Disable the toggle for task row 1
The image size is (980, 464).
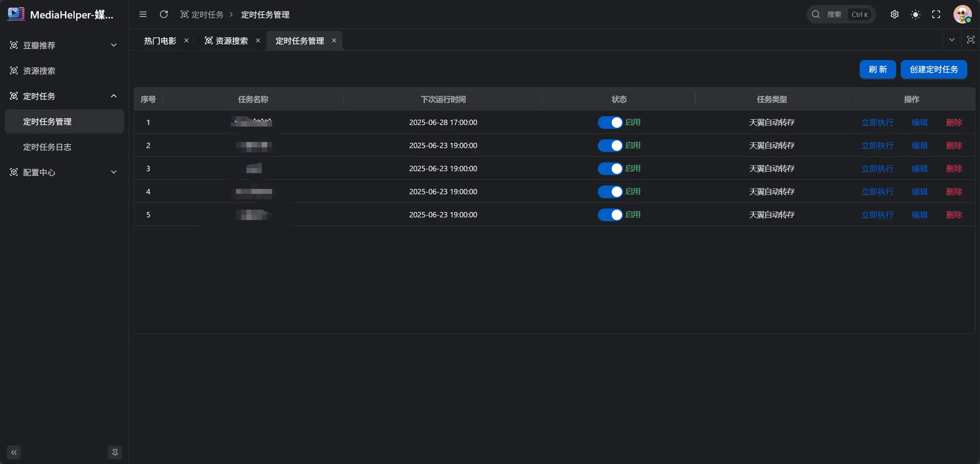coord(610,122)
